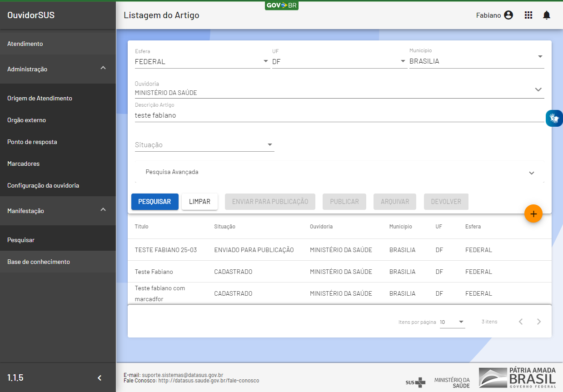This screenshot has height=392, width=563.
Task: Collapse the Administração menu section
Action: pyautogui.click(x=103, y=69)
